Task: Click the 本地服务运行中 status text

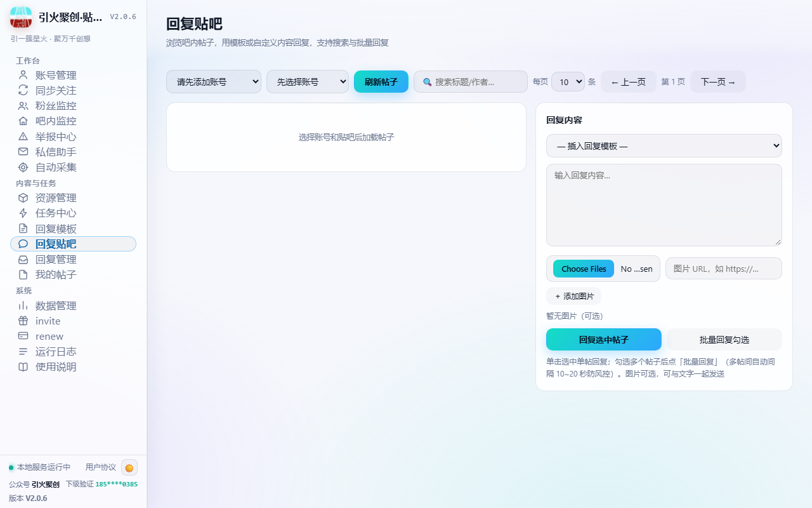Action: (x=44, y=467)
